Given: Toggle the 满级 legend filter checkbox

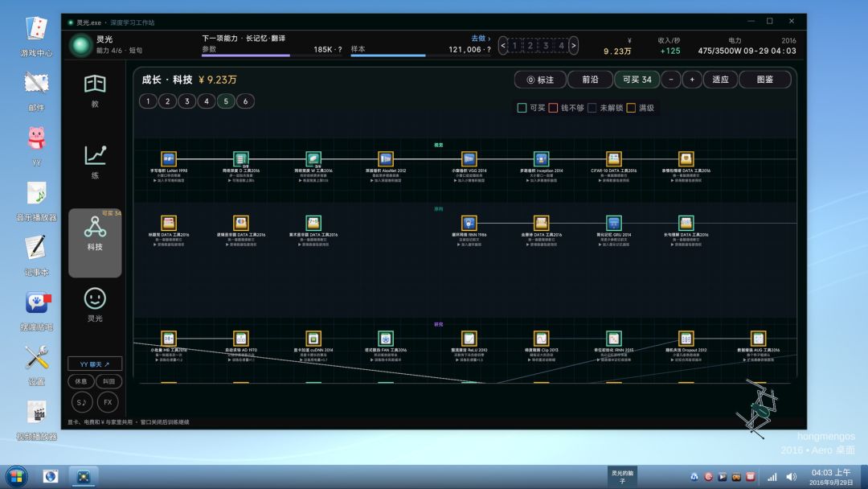Looking at the screenshot, I should click(x=631, y=108).
